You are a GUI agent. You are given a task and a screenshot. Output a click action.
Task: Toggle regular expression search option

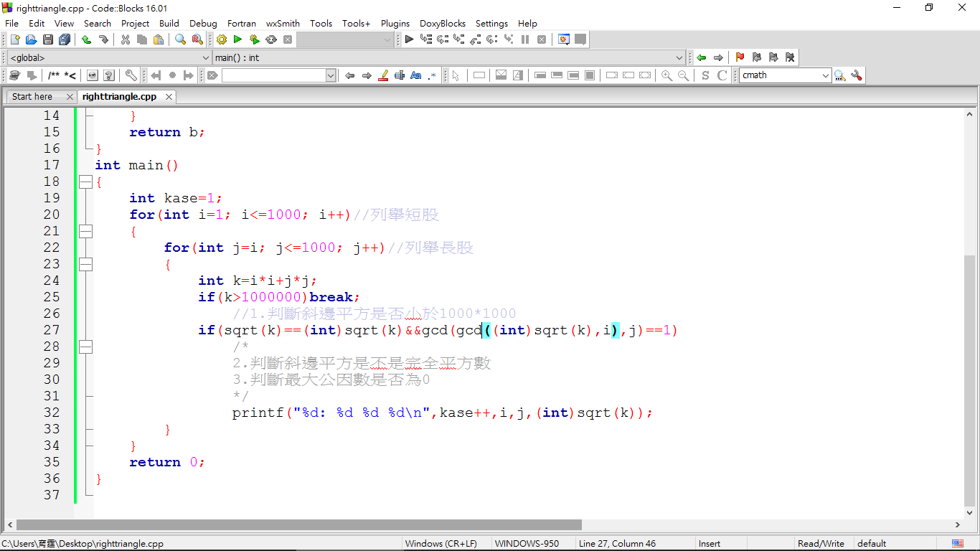pos(433,75)
